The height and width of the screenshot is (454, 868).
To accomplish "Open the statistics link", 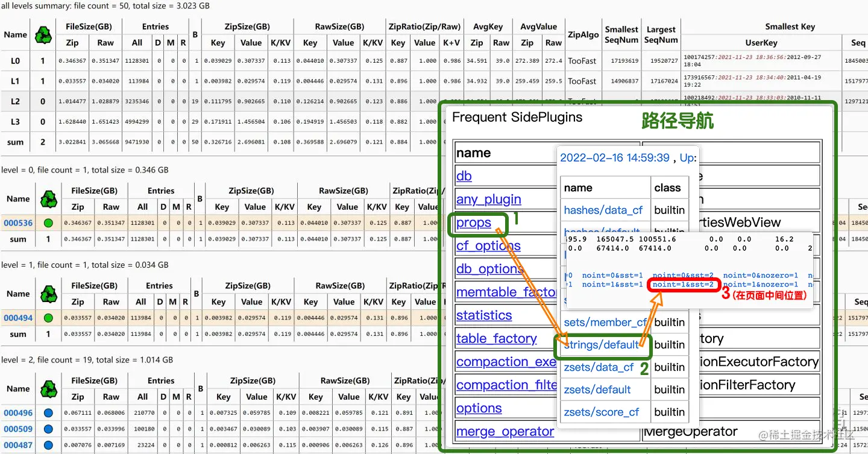I will (484, 315).
